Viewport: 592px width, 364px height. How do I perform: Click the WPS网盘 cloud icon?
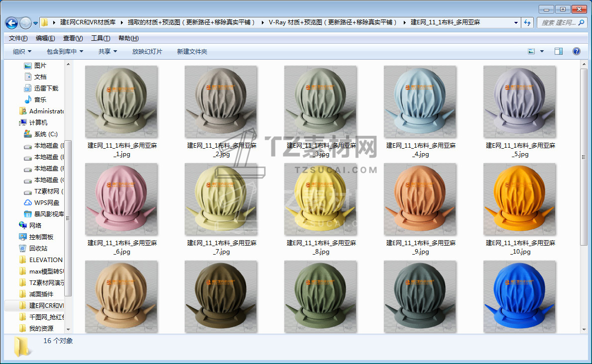point(27,202)
